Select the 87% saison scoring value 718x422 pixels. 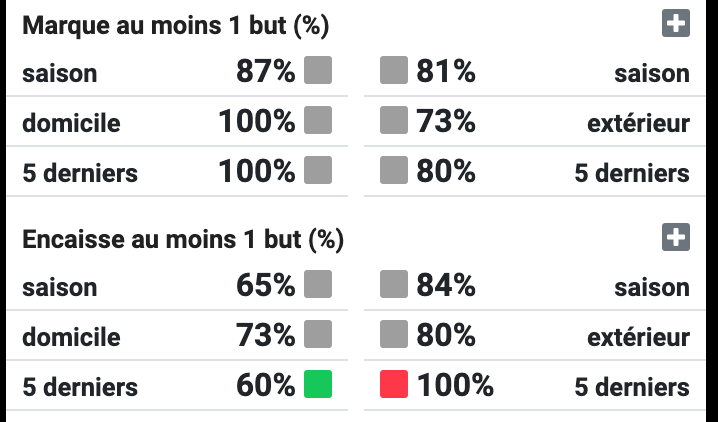266,71
